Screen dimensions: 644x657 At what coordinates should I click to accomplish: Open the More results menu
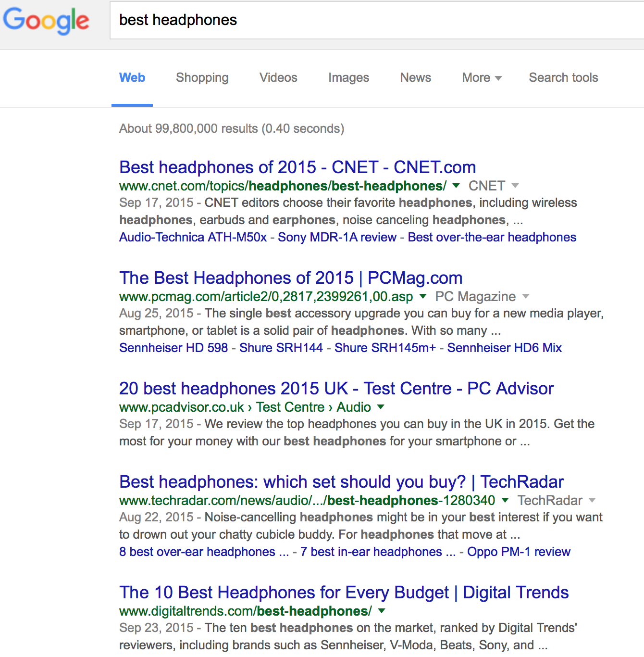click(481, 77)
